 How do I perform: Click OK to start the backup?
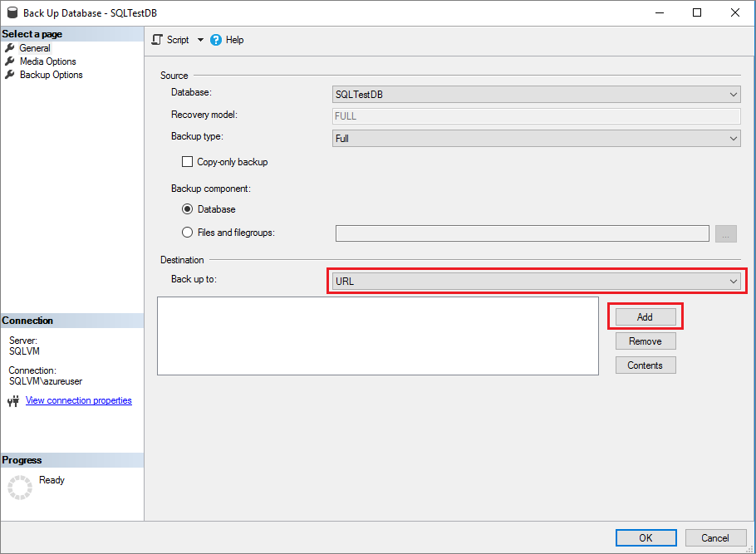pyautogui.click(x=646, y=537)
